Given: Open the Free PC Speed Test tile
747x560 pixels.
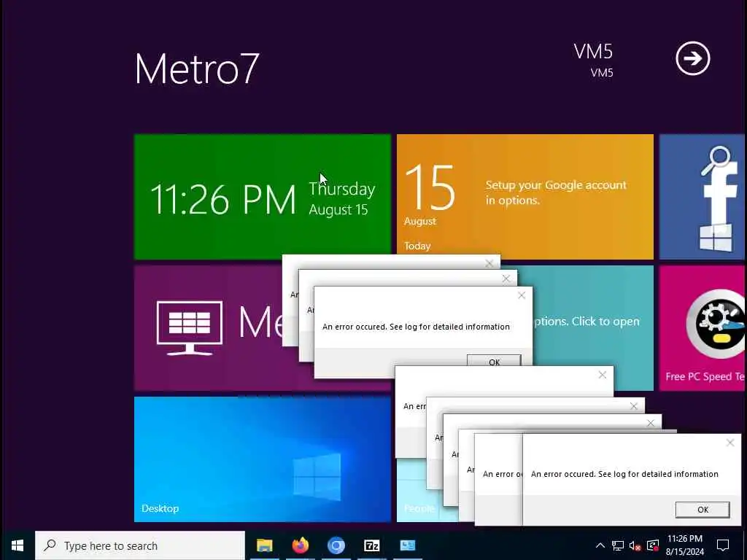Looking at the screenshot, I should (x=703, y=328).
